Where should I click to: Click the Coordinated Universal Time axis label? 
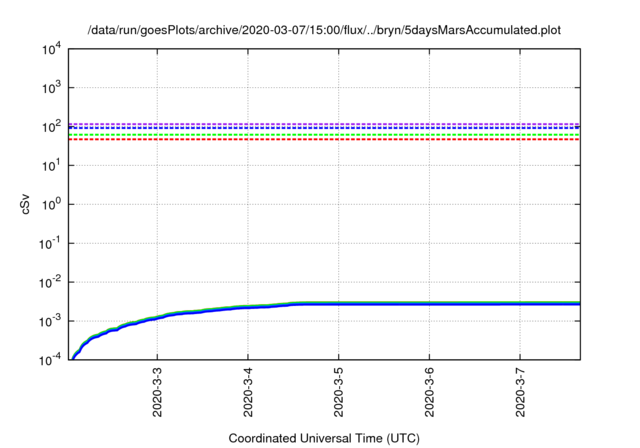click(x=324, y=438)
